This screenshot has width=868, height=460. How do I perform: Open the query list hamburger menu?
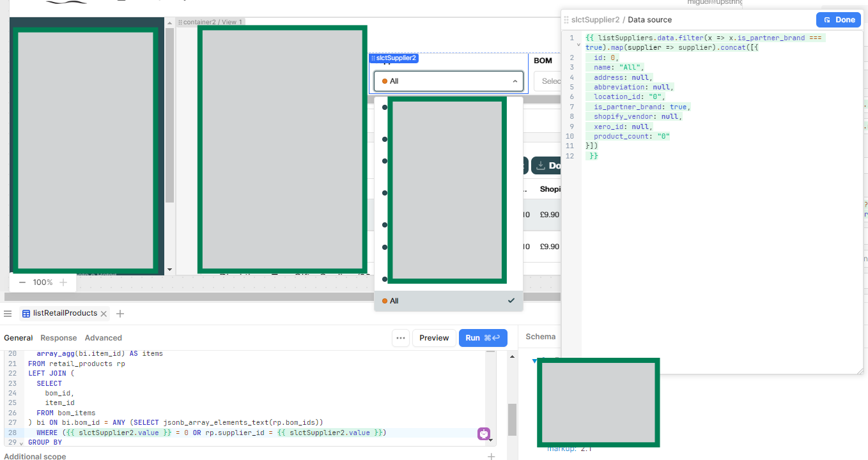8,314
